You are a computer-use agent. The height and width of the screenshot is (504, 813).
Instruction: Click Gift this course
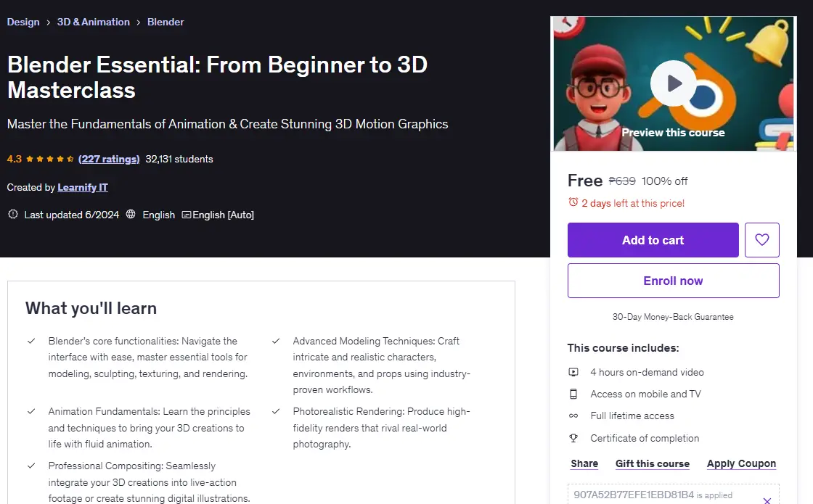point(653,463)
